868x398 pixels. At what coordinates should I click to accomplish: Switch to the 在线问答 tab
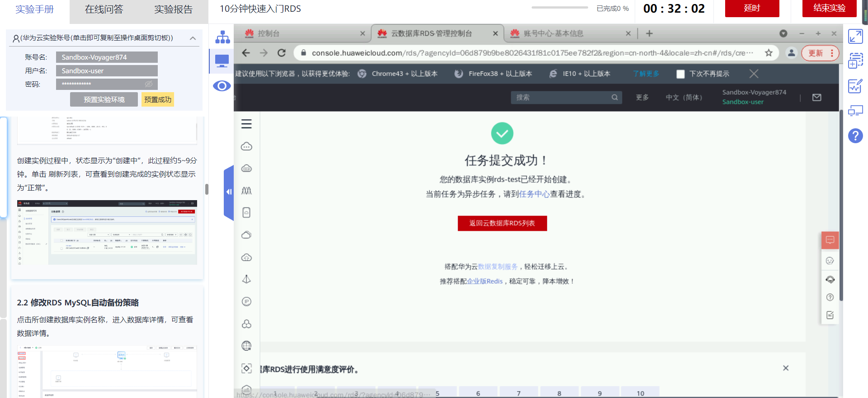pyautogui.click(x=104, y=9)
